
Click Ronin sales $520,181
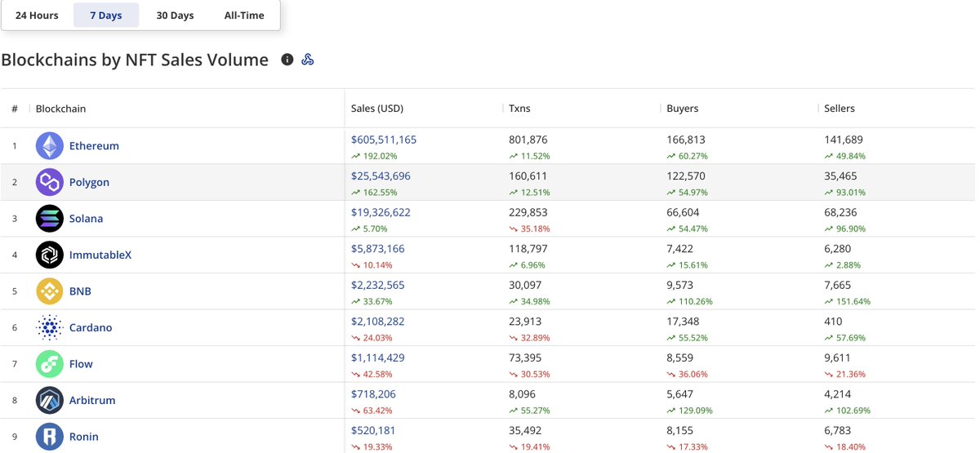pos(373,430)
